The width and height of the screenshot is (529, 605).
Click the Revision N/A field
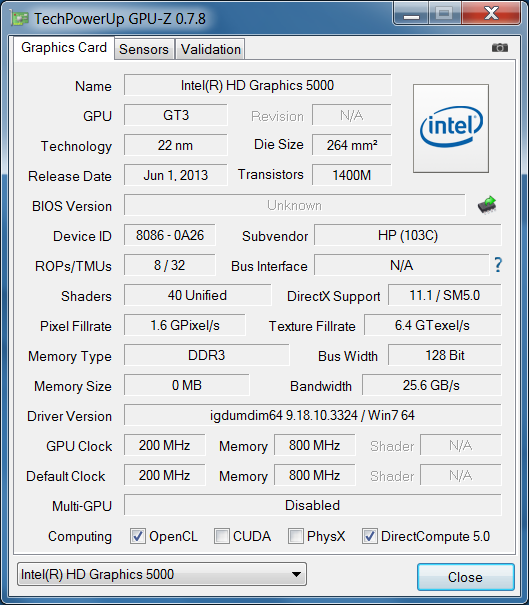(x=352, y=115)
